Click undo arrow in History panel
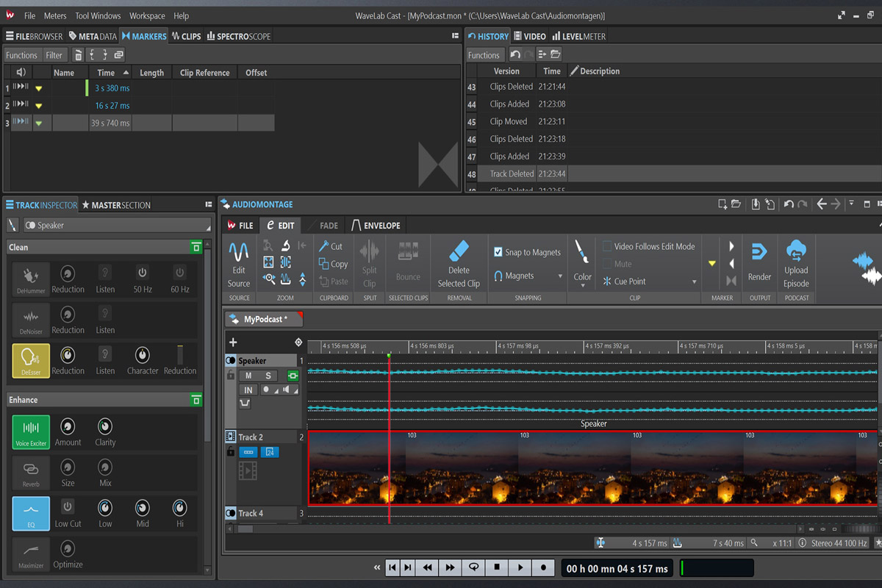This screenshot has height=588, width=882. tap(515, 55)
